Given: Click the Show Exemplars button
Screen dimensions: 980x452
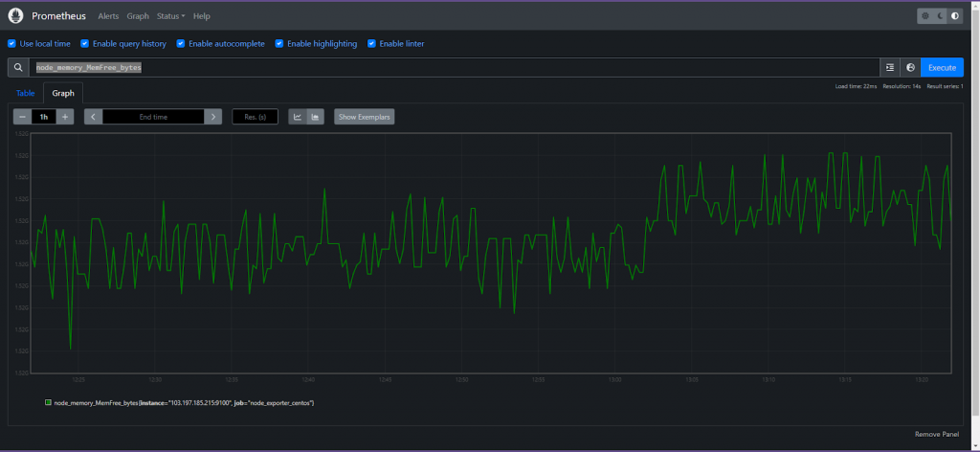Looking at the screenshot, I should 364,117.
